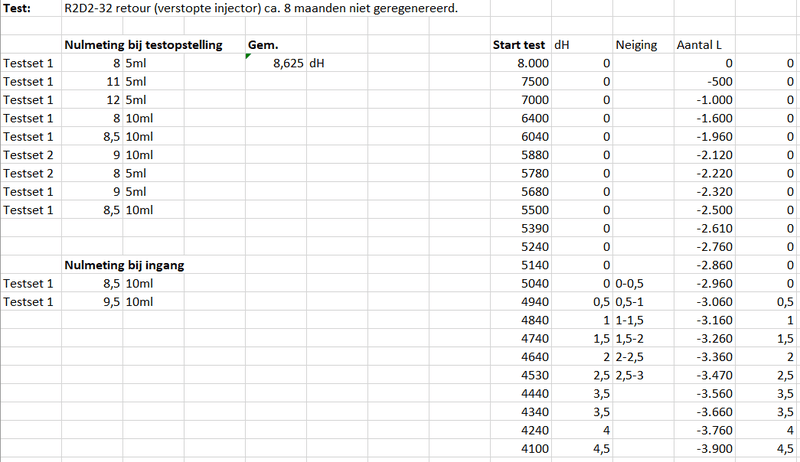This screenshot has height=462, width=800.
Task: Select the average value 8,625
Action: point(288,63)
